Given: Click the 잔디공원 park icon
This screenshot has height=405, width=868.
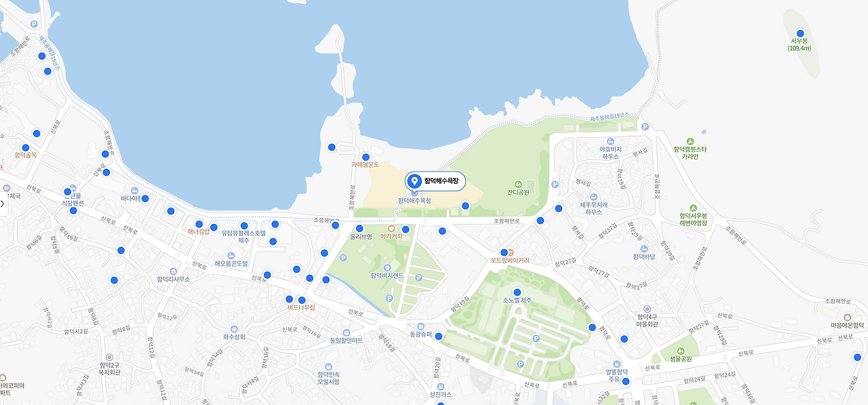Looking at the screenshot, I should (x=518, y=184).
